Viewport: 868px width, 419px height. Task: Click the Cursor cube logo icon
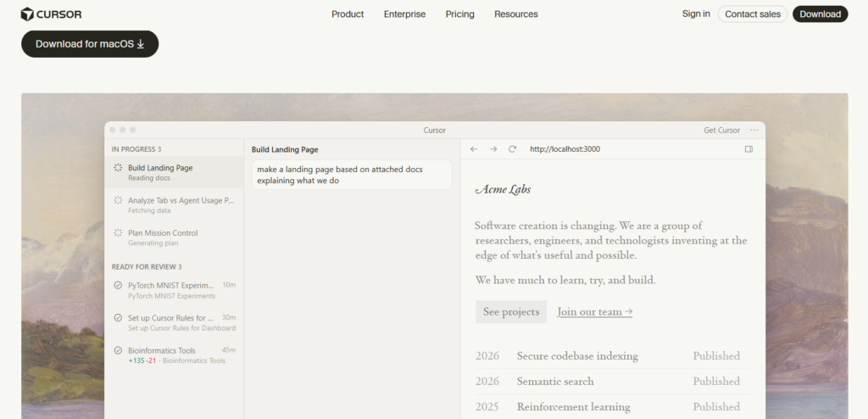click(x=27, y=14)
